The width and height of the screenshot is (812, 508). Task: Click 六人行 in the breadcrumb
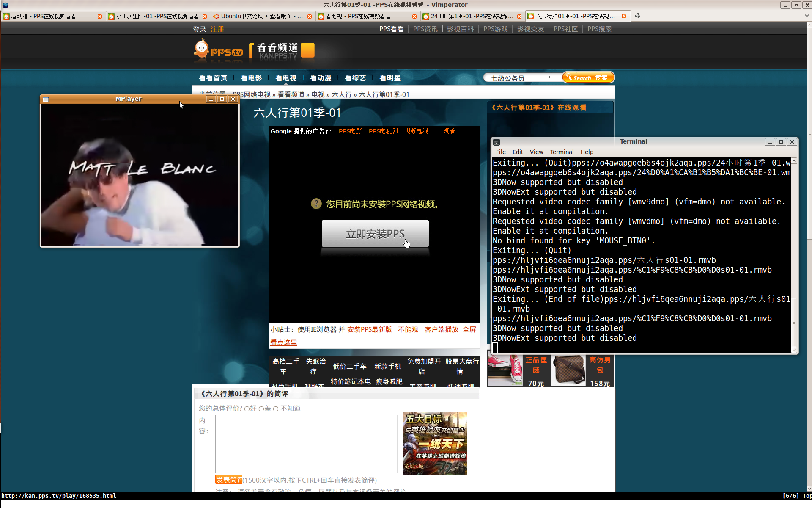click(342, 94)
